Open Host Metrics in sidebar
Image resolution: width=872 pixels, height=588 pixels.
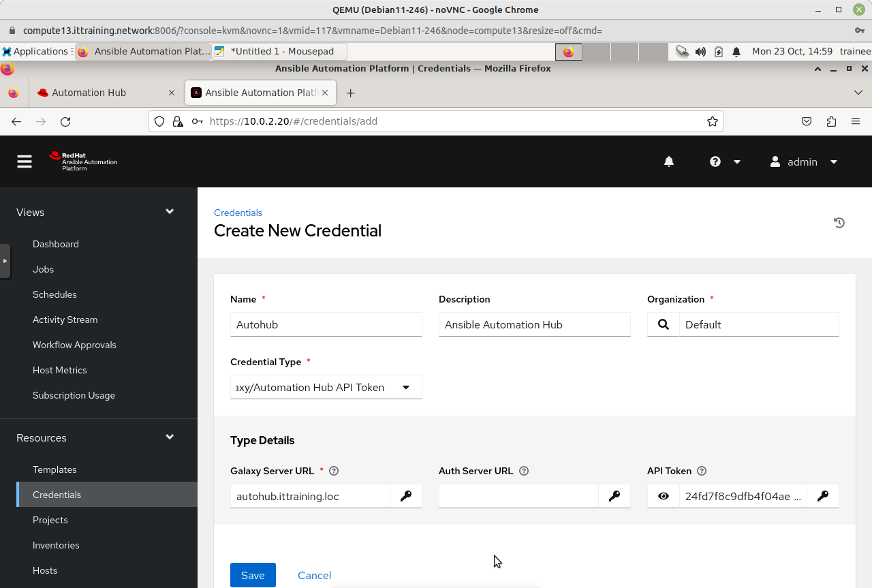pyautogui.click(x=59, y=370)
